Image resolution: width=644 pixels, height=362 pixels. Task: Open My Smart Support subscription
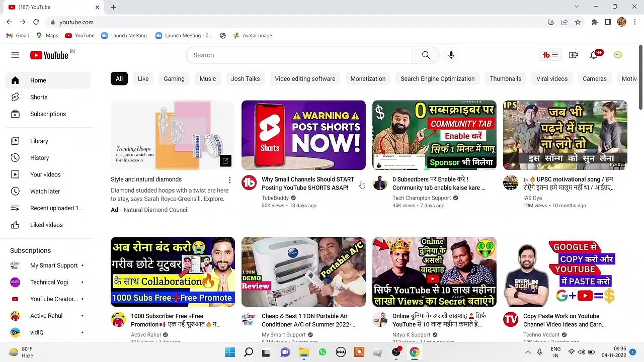click(48, 265)
